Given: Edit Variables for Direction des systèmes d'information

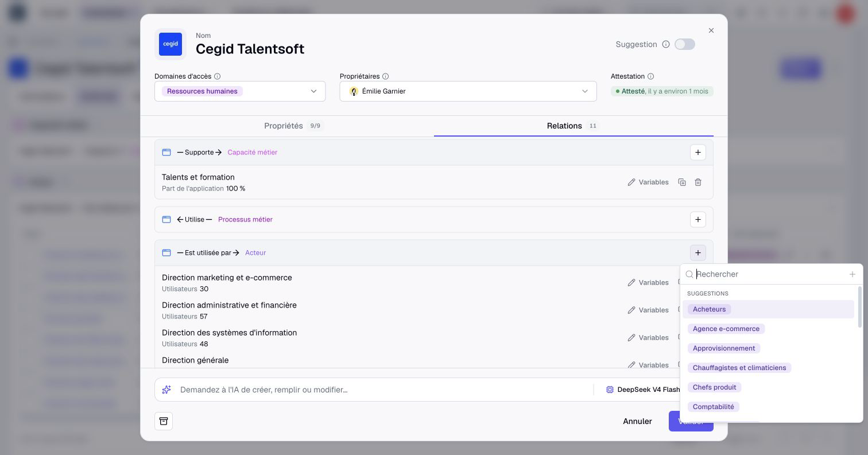Looking at the screenshot, I should pos(648,337).
